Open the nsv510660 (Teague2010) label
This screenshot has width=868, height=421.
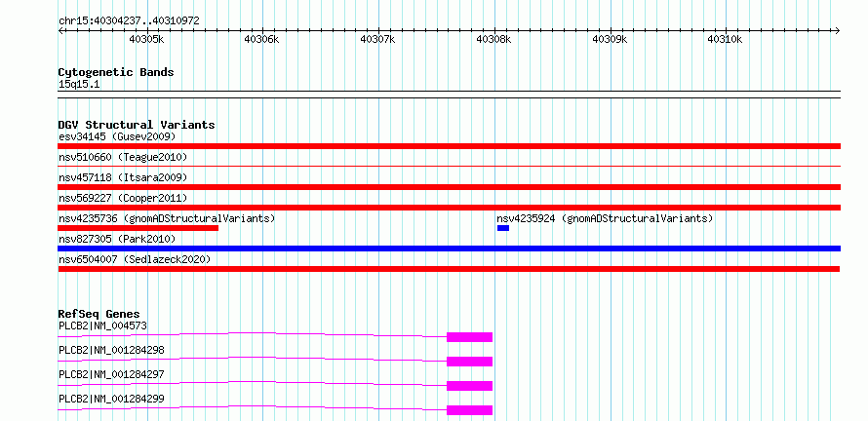coord(123,157)
